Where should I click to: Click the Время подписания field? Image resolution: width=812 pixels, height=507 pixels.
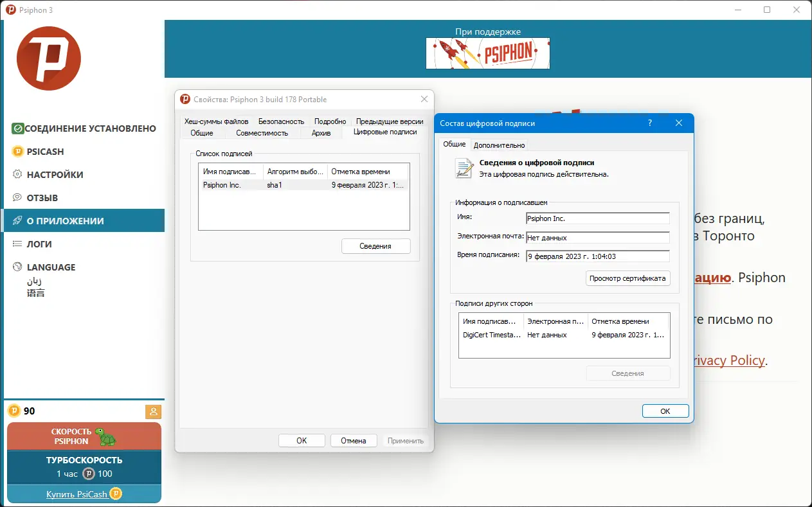(597, 256)
